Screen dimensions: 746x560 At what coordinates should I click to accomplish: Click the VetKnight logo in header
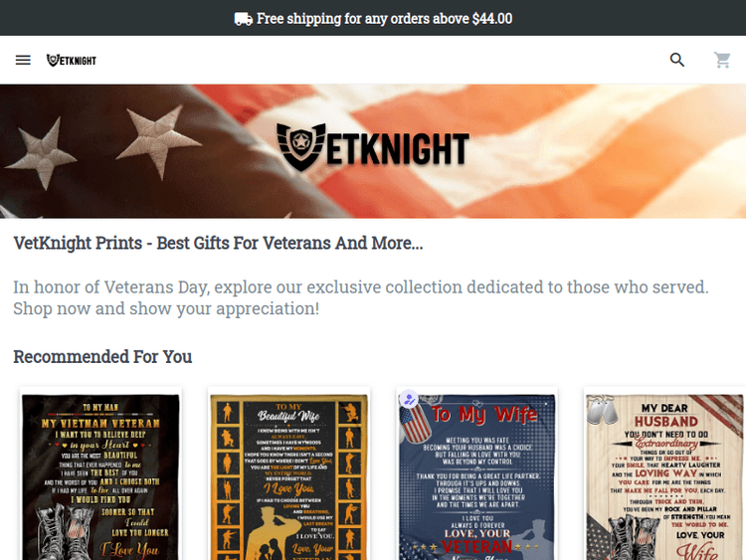[x=72, y=61]
